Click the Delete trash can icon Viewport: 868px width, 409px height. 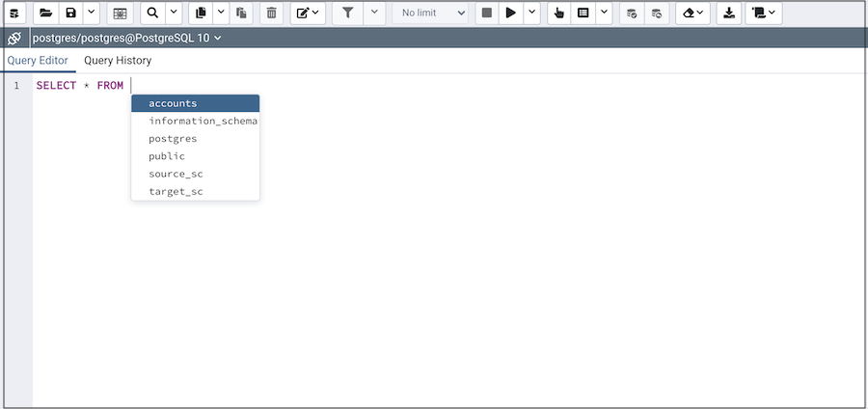point(271,14)
